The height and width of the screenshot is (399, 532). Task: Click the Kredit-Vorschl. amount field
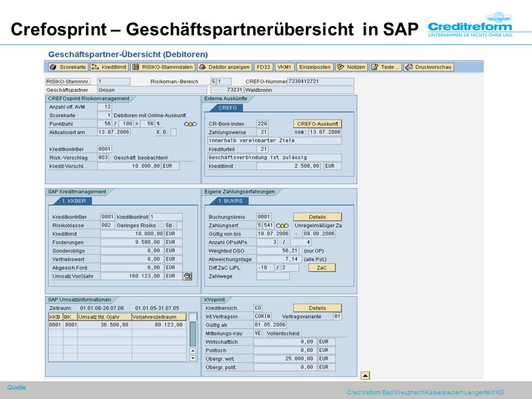[x=129, y=166]
